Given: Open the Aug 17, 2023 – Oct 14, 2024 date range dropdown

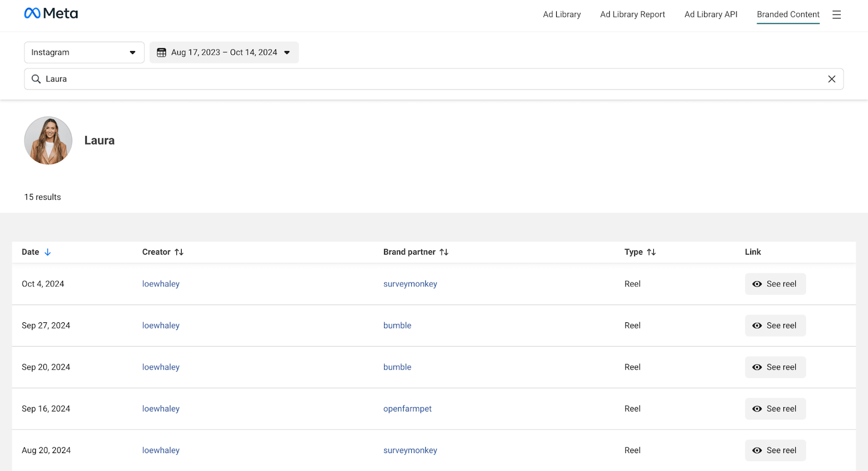Looking at the screenshot, I should pyautogui.click(x=224, y=53).
